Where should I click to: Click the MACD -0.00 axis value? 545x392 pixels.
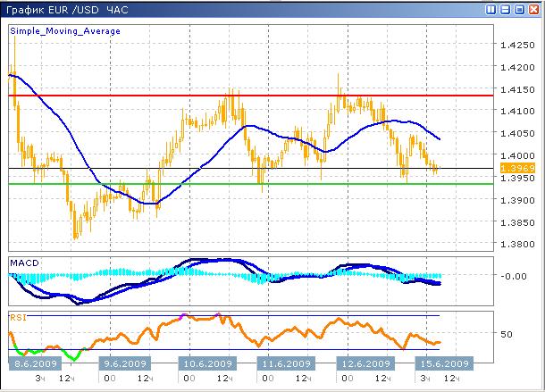pos(514,276)
